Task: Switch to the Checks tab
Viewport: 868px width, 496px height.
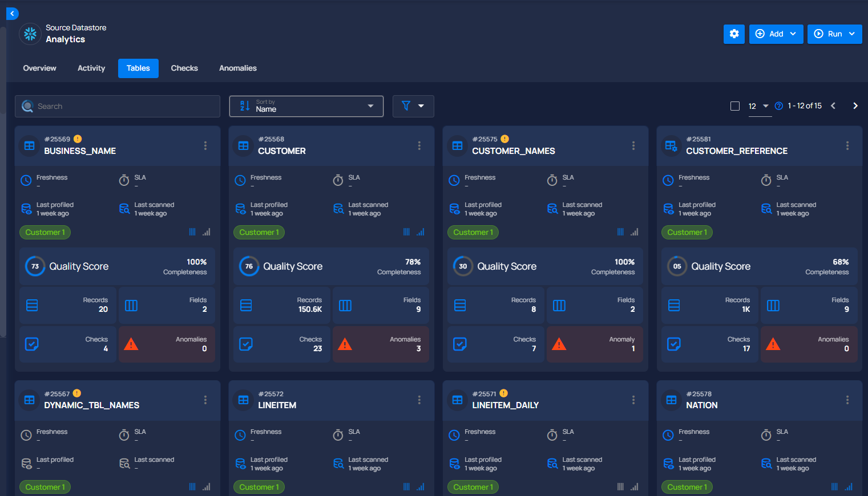Action: pos(184,68)
